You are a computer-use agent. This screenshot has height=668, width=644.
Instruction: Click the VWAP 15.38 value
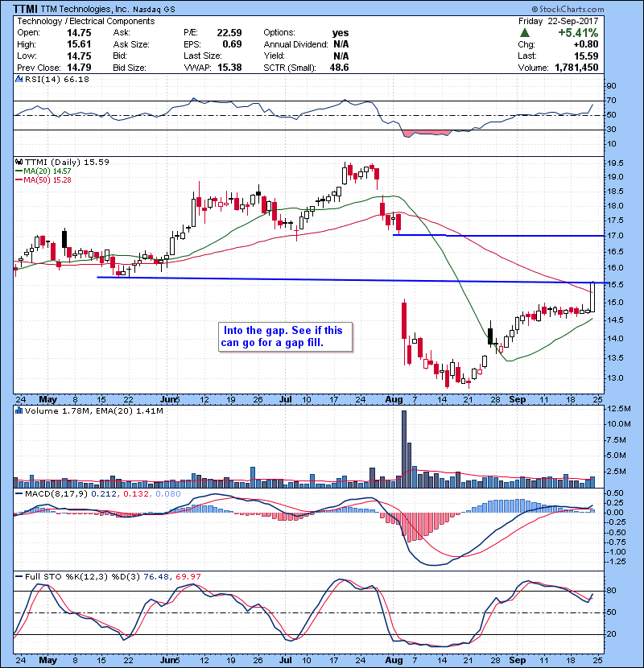(229, 68)
